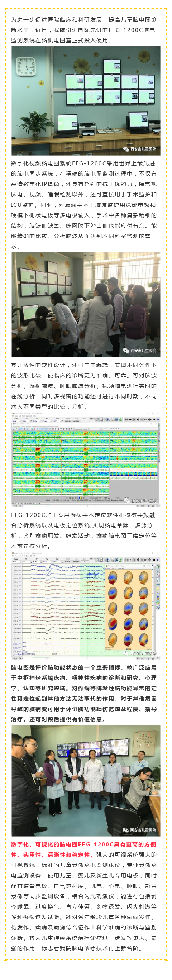Image resolution: width=172 pixels, height=980 pixels.
Task: Open the EEG waveform and 3D head mapping screenshot
Action: click(86, 605)
